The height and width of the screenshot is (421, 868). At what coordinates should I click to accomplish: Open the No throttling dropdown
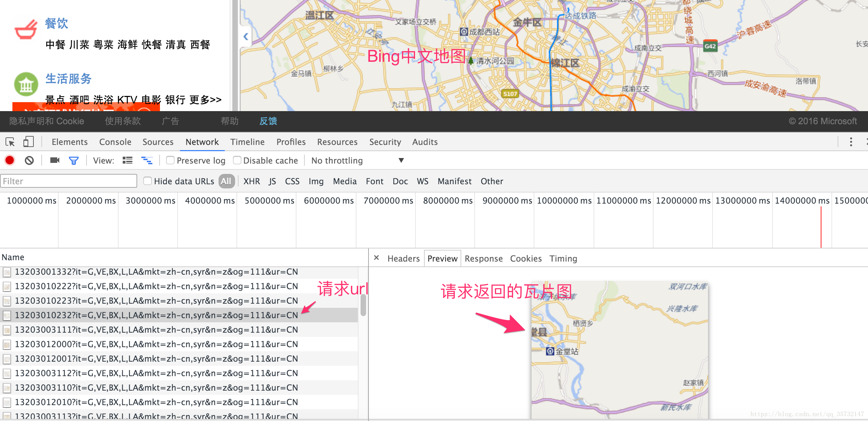pos(357,160)
